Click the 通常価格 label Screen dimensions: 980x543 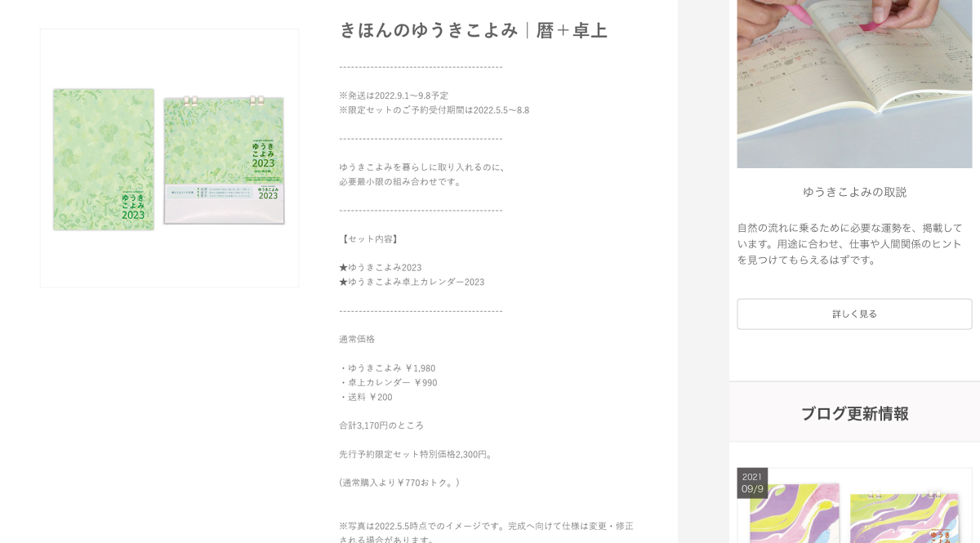(x=357, y=339)
